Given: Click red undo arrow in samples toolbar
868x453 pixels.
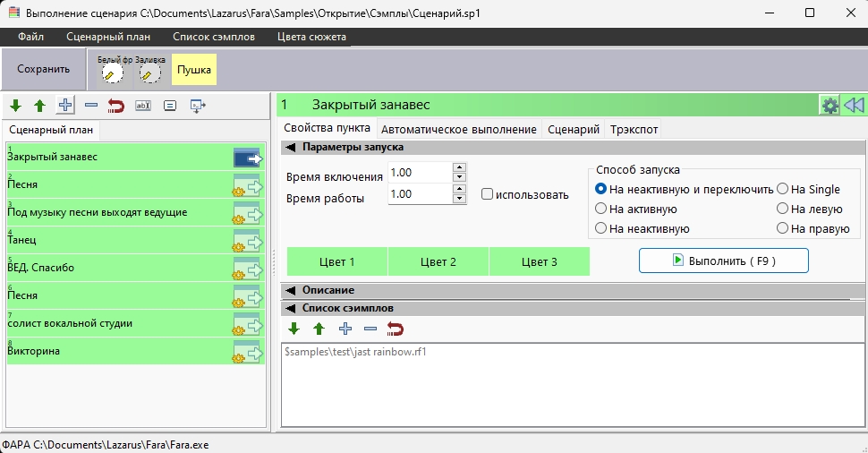Looking at the screenshot, I should 396,329.
